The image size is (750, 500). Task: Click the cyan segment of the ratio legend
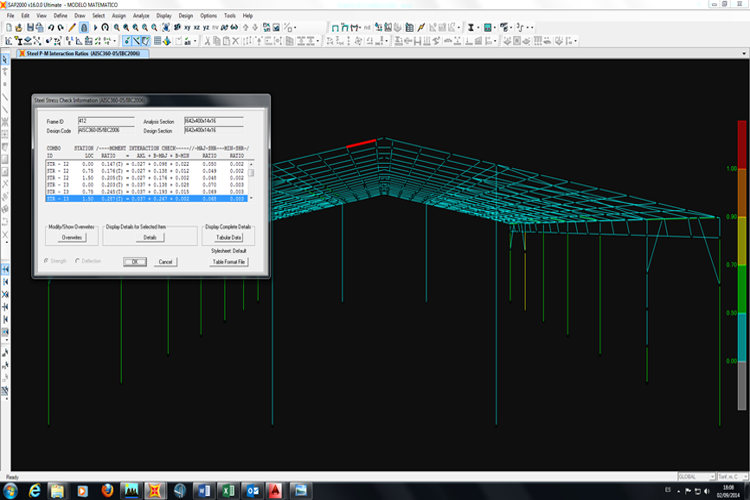pyautogui.click(x=742, y=337)
